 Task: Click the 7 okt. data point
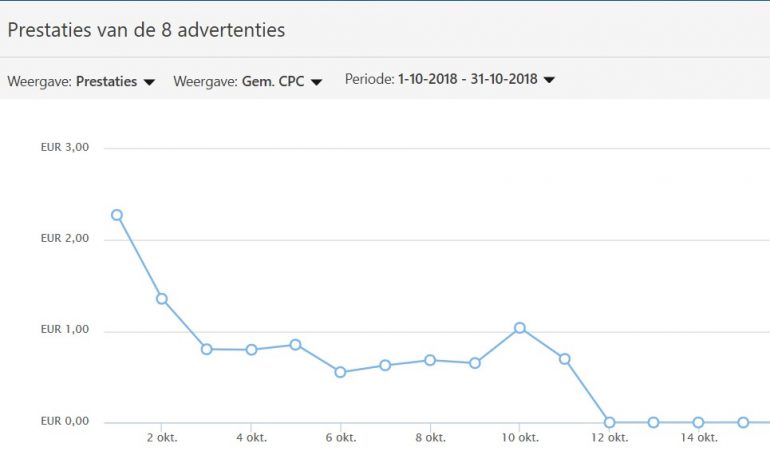385,366
